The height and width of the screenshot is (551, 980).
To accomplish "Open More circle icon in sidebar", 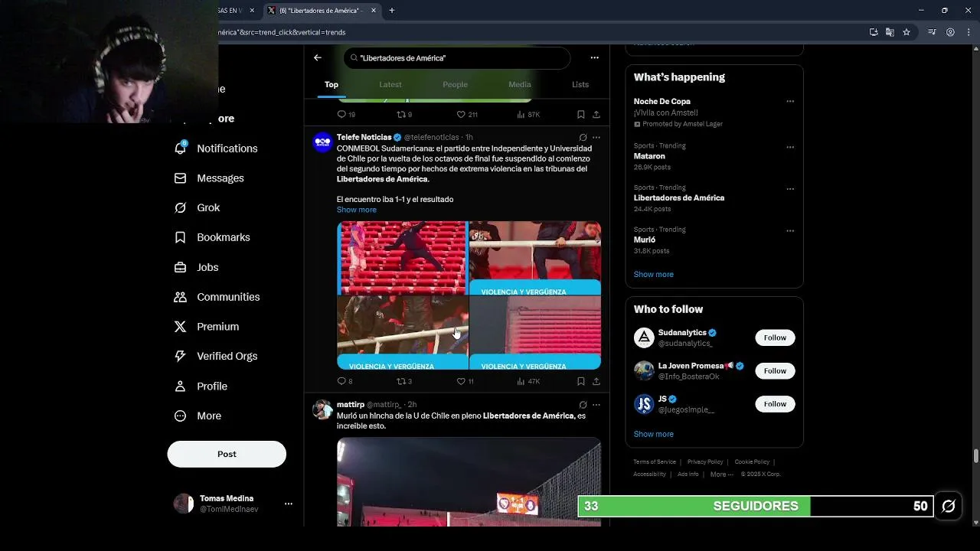I will pos(181,416).
